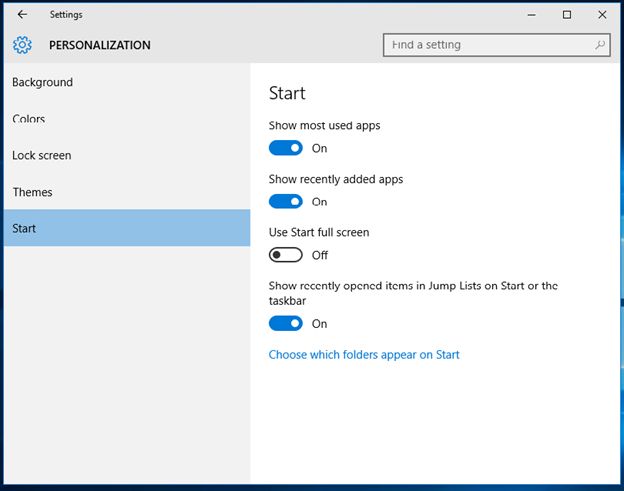Click the Personalization gear icon
This screenshot has height=491, width=624.
click(x=22, y=45)
